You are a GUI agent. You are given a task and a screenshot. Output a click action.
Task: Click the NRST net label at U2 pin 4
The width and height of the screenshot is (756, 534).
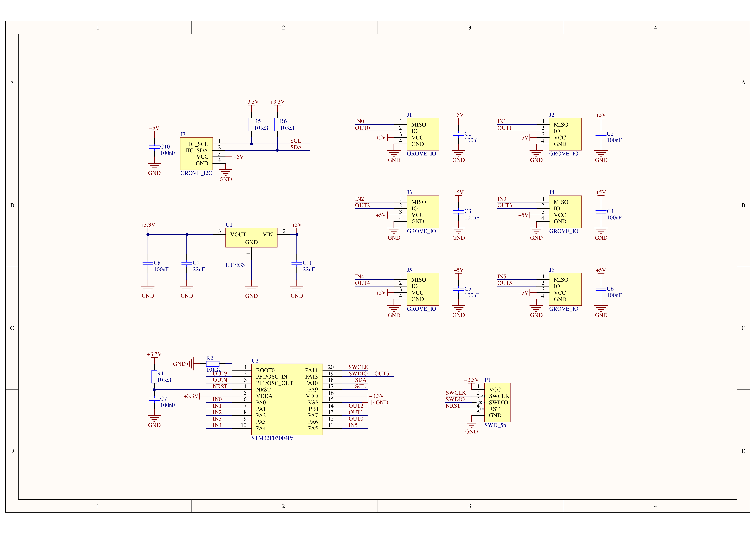point(220,387)
